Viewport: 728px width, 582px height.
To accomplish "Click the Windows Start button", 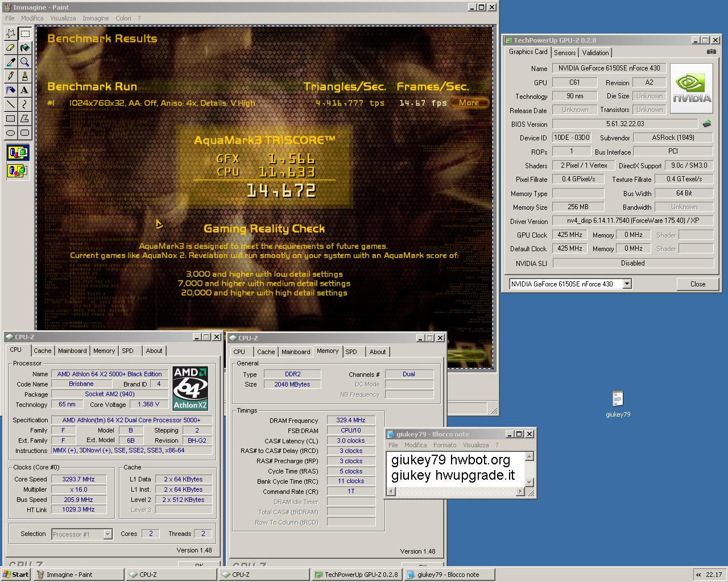I will 16,575.
